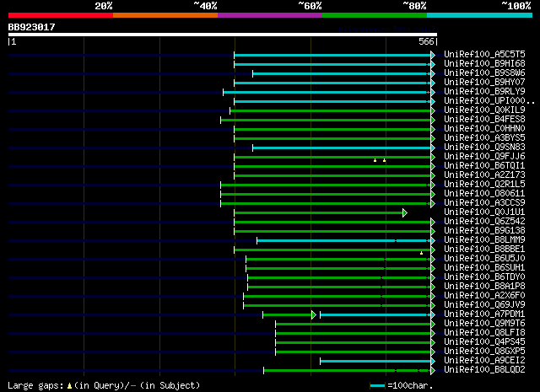Click the cyan ~100% identity legend segment

tap(480, 15)
